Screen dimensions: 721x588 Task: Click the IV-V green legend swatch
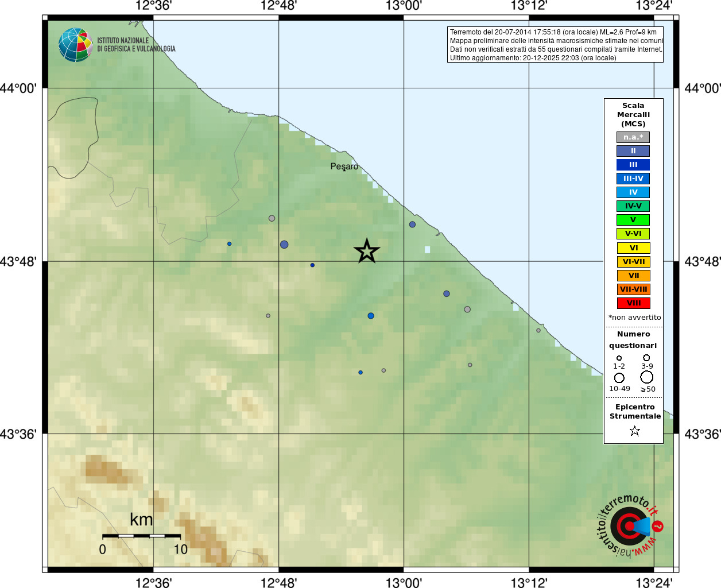tap(633, 206)
